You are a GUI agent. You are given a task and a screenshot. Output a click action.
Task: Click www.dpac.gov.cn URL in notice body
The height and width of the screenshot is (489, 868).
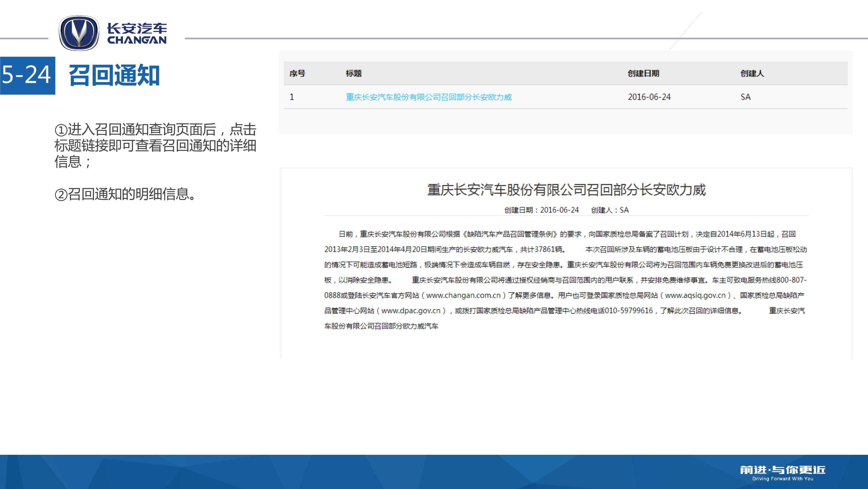(411, 311)
